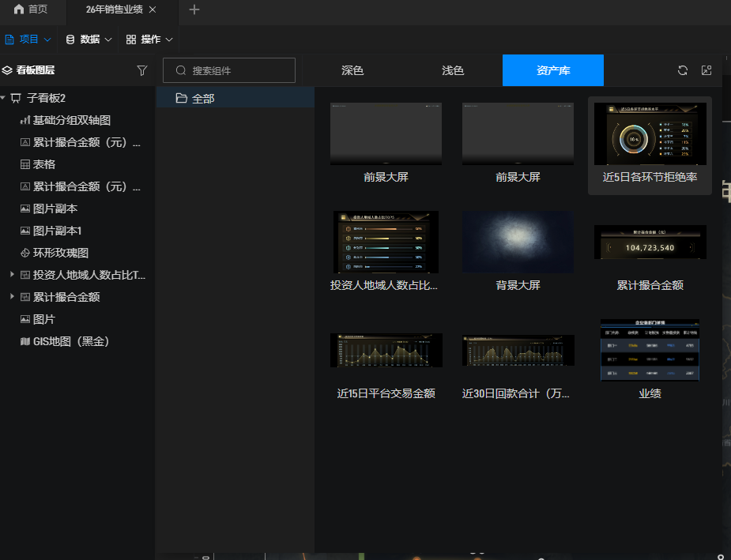731x560 pixels.
Task: Switch to the 深色 tab
Action: [352, 70]
